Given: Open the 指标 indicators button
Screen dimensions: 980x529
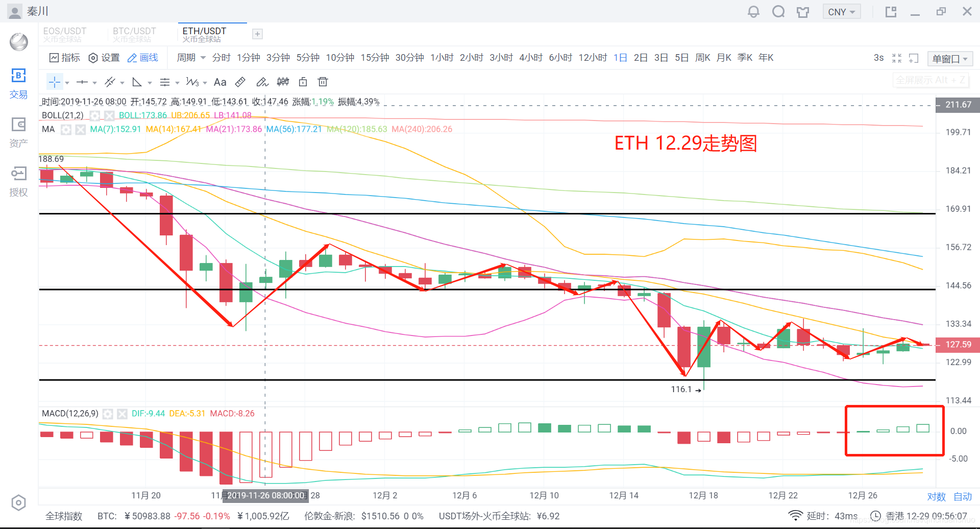Looking at the screenshot, I should click(65, 58).
